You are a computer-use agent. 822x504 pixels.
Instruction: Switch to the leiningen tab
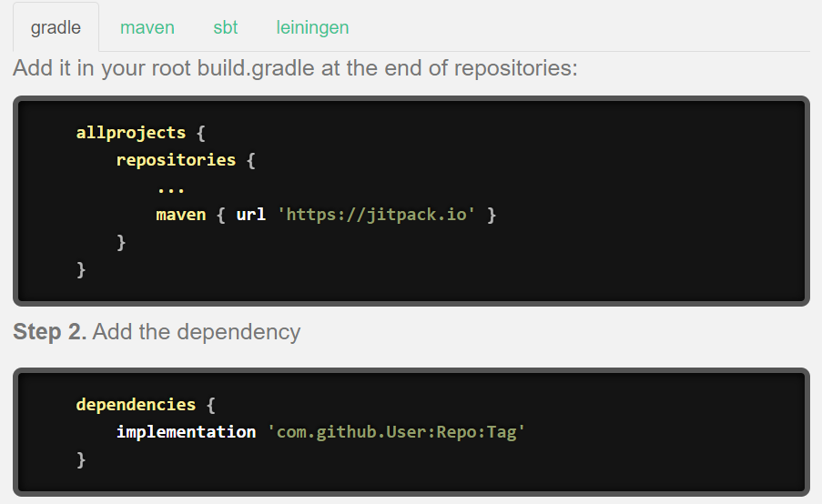312,27
